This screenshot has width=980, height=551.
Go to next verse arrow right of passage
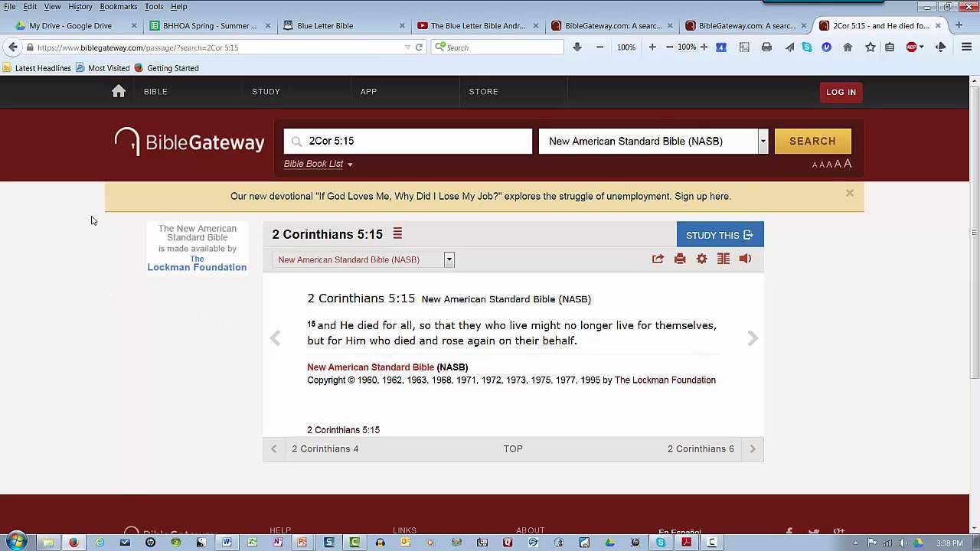(753, 338)
